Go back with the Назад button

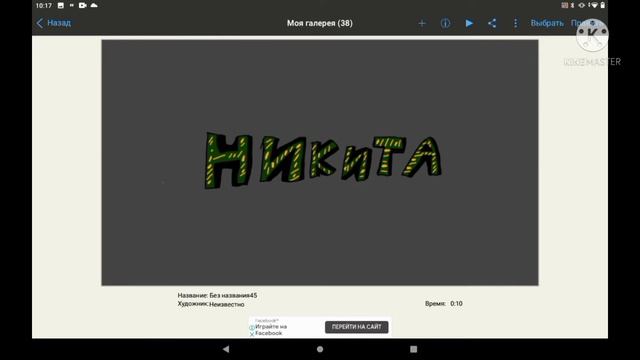tap(53, 23)
